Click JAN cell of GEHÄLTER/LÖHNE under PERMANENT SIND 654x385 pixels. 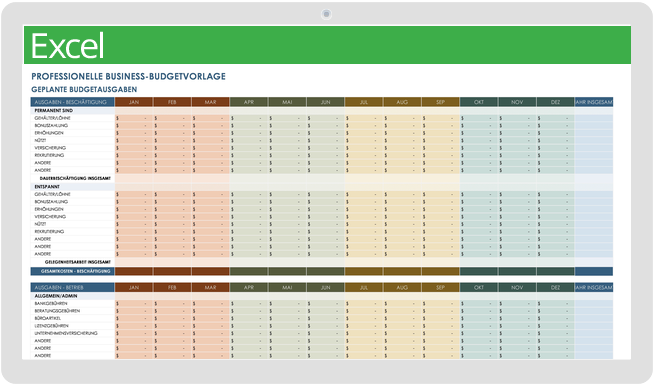click(134, 118)
